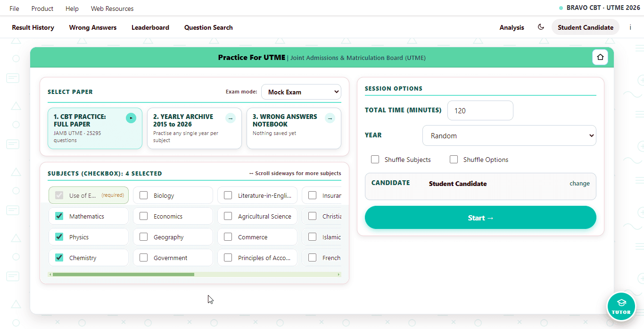Check the Principles of Accounts checkbox
The image size is (644, 329).
228,258
